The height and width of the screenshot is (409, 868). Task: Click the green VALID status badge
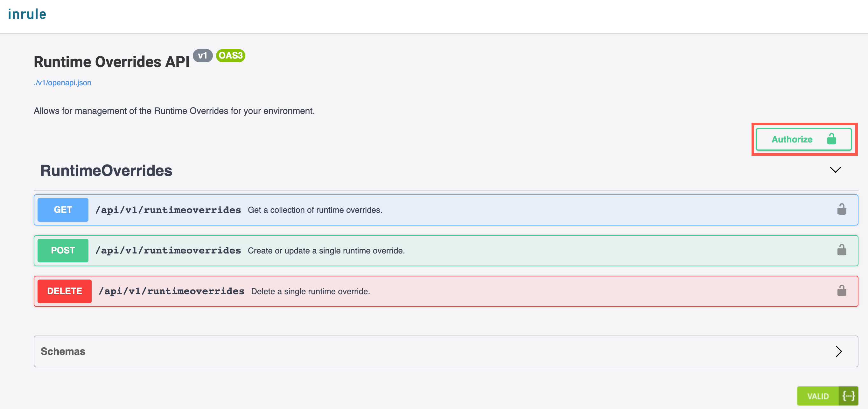click(x=817, y=396)
